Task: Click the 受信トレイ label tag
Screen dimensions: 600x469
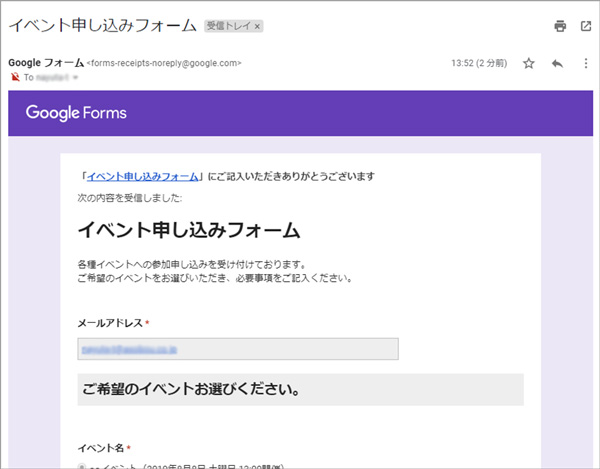Action: coord(229,26)
